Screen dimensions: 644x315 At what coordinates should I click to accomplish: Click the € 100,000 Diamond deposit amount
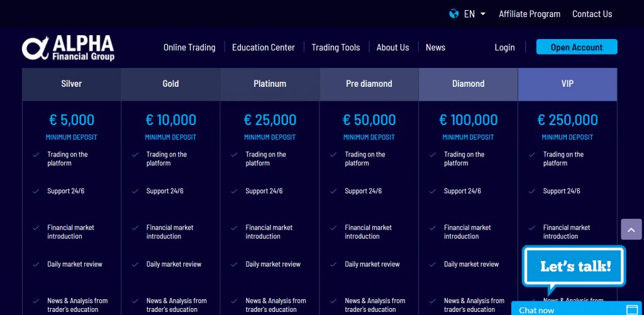[468, 120]
